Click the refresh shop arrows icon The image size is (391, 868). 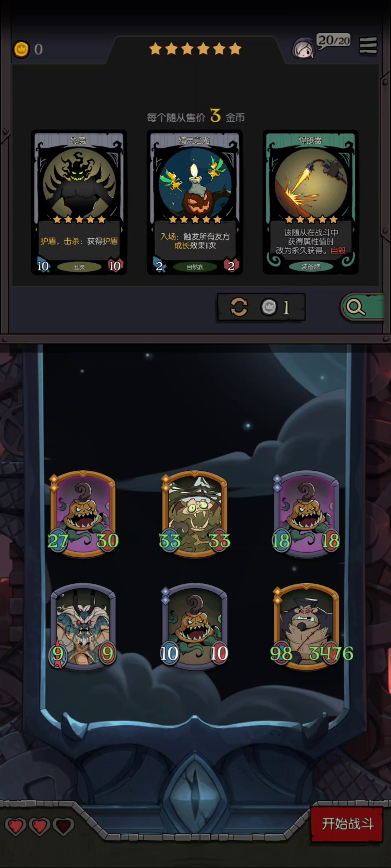coord(239,307)
